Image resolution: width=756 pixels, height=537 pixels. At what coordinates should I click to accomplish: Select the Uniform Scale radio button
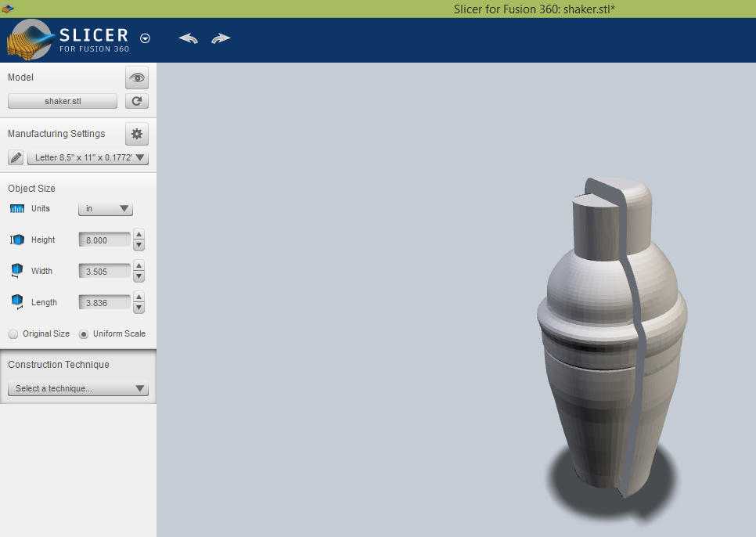[x=84, y=334]
